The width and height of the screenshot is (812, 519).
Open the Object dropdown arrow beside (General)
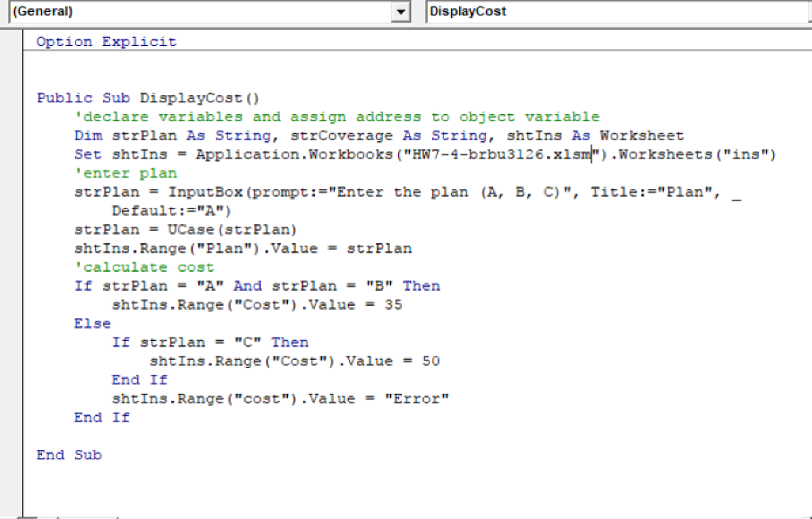pos(401,12)
